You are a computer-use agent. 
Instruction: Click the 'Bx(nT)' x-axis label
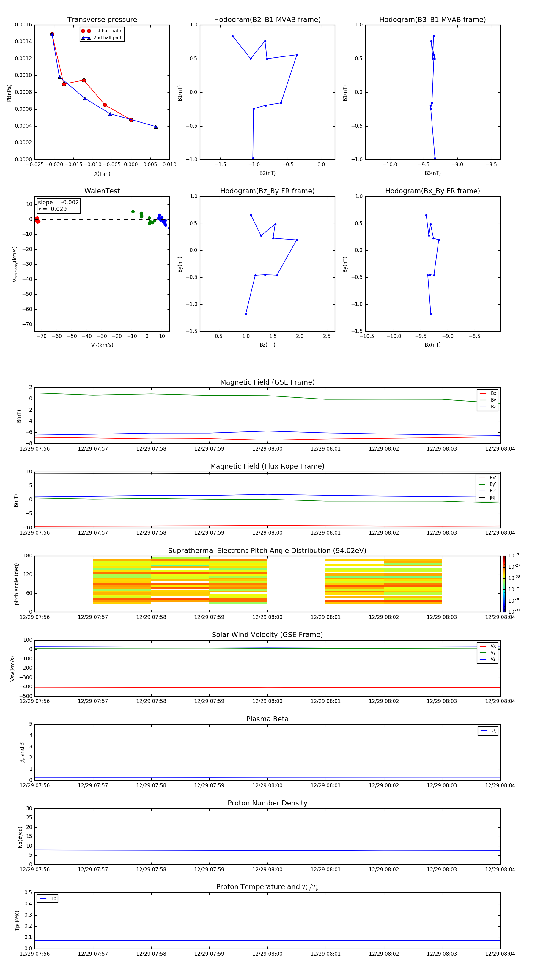click(x=432, y=345)
